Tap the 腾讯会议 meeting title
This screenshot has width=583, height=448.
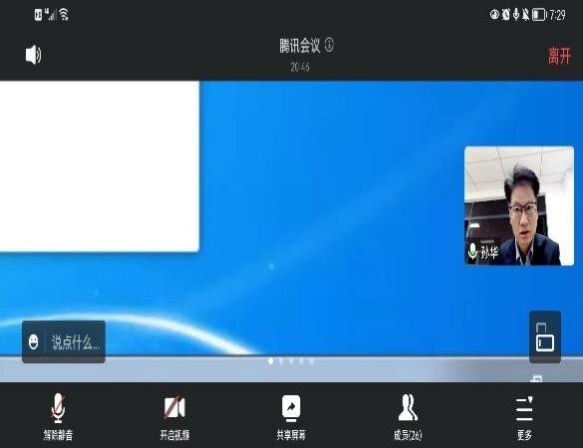pos(300,46)
